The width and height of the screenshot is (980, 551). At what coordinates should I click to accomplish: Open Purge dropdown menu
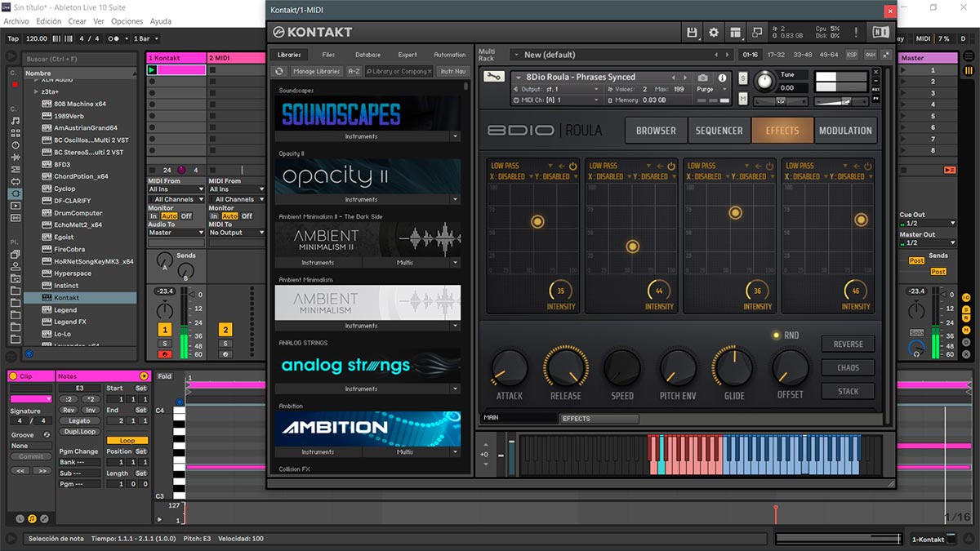(708, 89)
